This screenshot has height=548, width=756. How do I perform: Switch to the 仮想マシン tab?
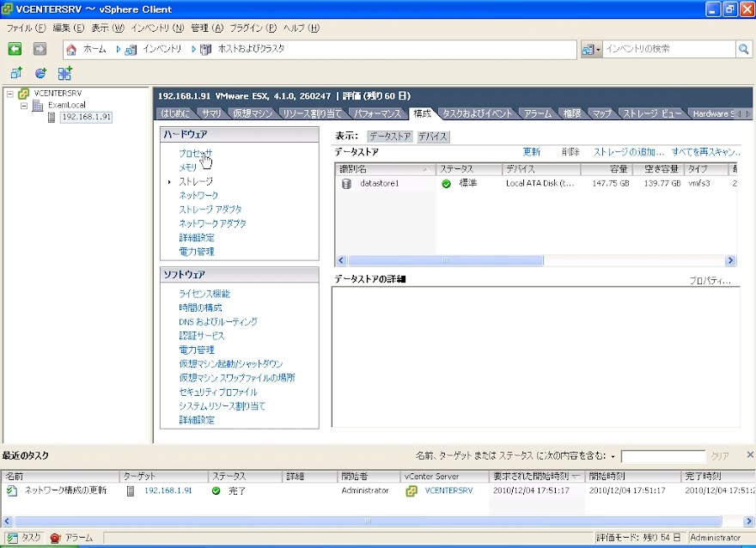(253, 113)
